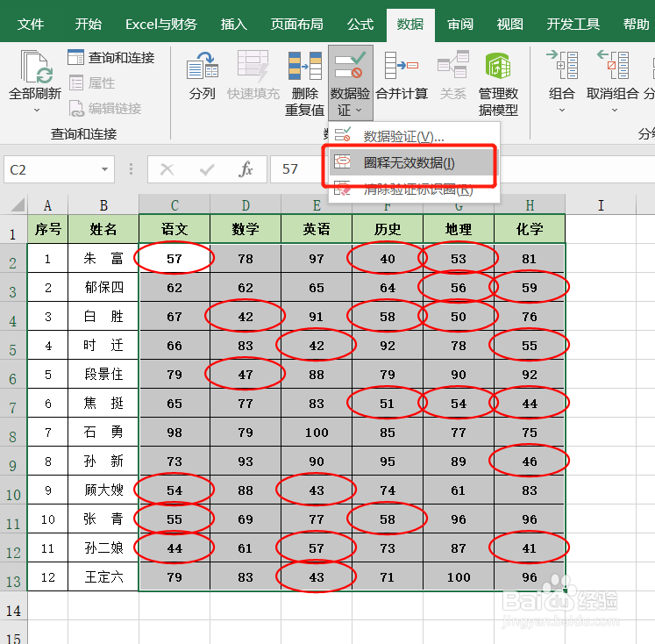The height and width of the screenshot is (644, 655).
Task: Click the Properties (属性) icon
Action: click(75, 82)
